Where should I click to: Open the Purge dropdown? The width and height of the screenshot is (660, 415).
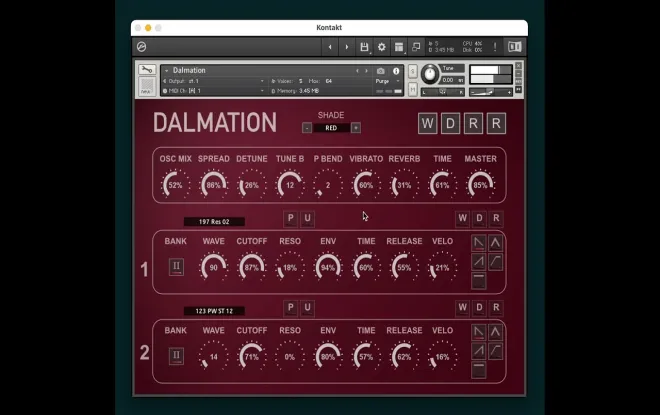(387, 81)
